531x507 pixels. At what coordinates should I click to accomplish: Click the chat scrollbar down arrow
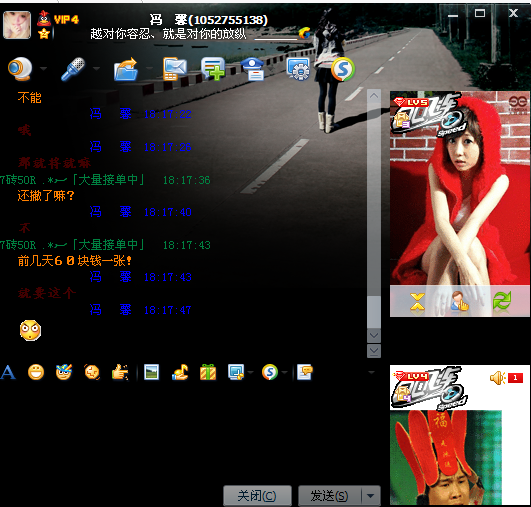(374, 336)
